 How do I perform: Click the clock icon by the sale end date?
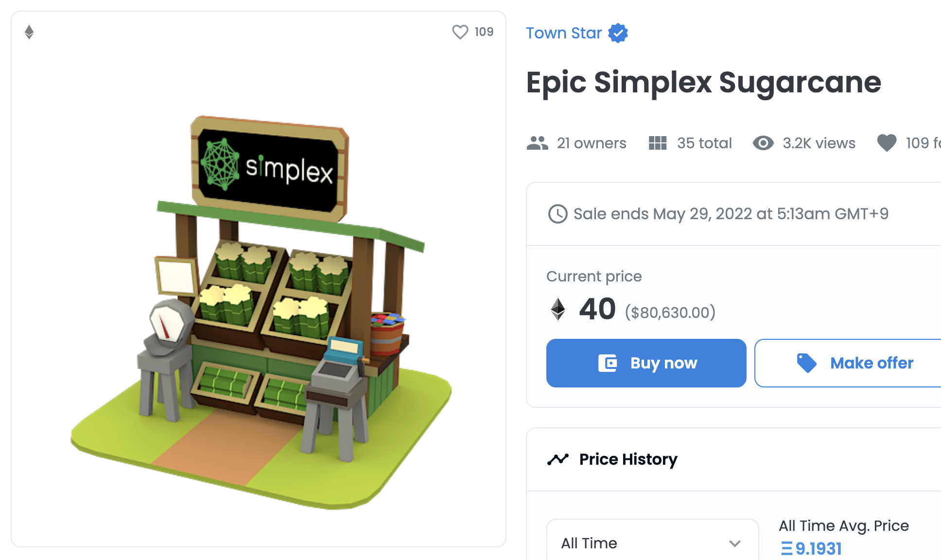tap(558, 214)
